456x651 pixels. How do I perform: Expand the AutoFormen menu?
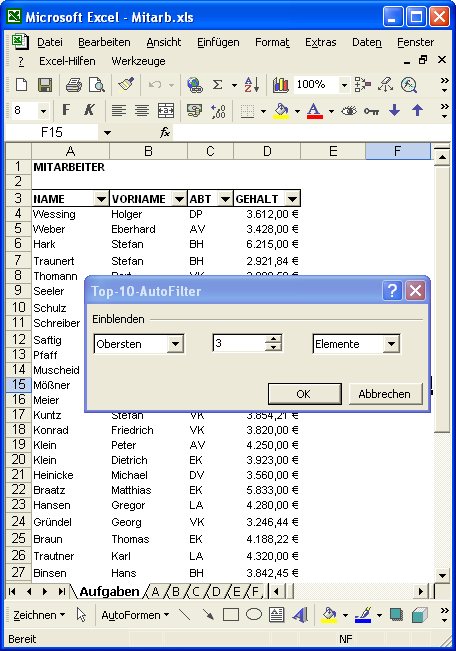[135, 615]
